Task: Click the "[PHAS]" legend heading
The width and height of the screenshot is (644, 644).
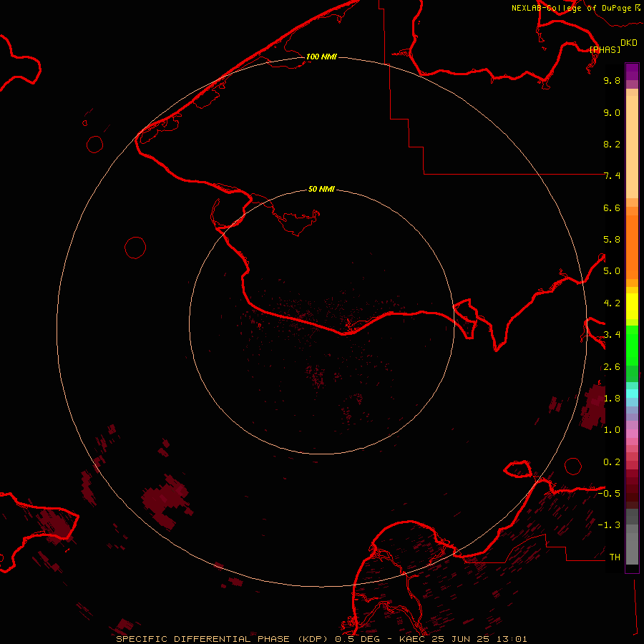Action: pyautogui.click(x=605, y=49)
